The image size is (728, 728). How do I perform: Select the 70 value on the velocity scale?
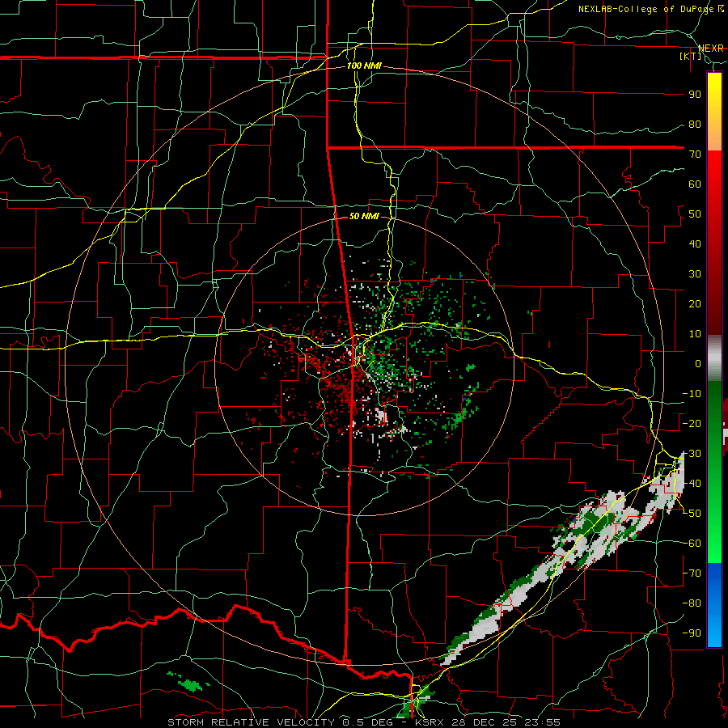point(695,154)
